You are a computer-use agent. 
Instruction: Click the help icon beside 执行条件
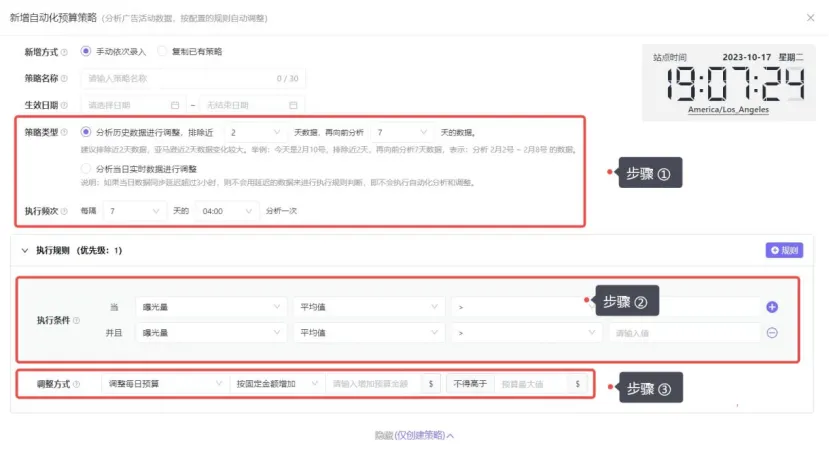[x=76, y=320]
